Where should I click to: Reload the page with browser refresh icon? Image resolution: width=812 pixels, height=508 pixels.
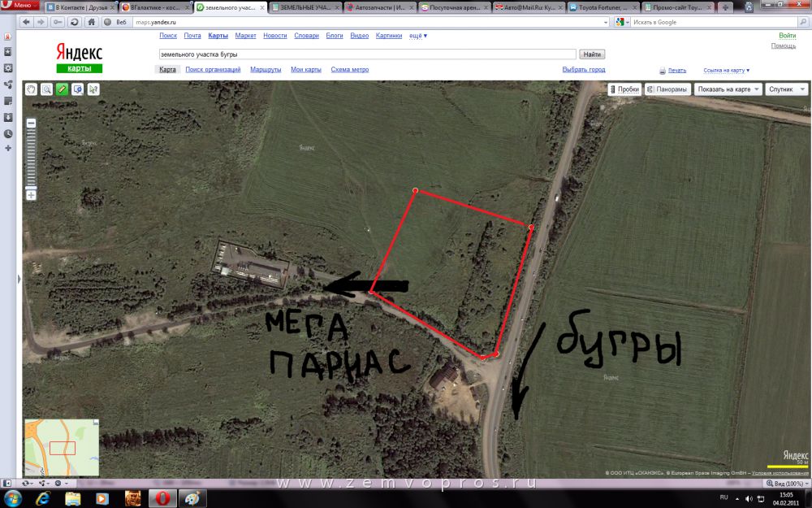point(75,22)
